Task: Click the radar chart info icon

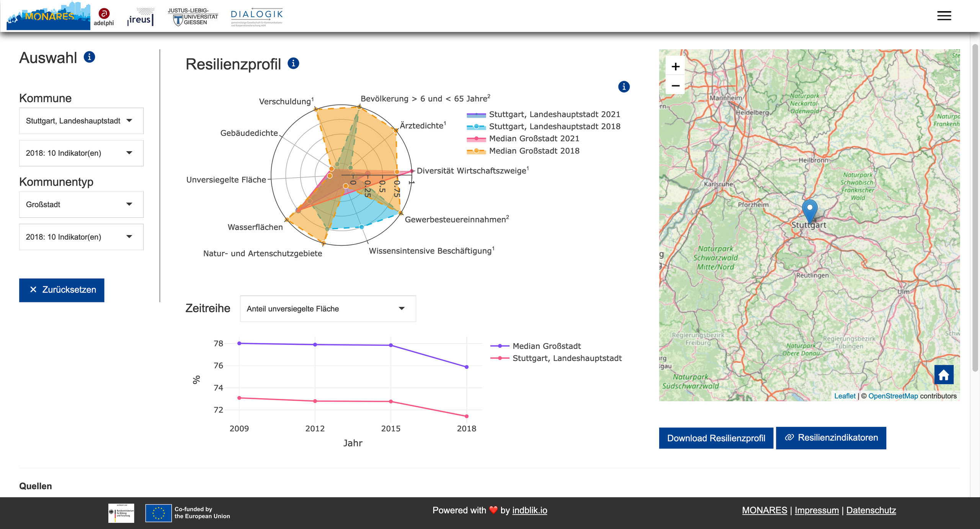Action: coord(624,87)
